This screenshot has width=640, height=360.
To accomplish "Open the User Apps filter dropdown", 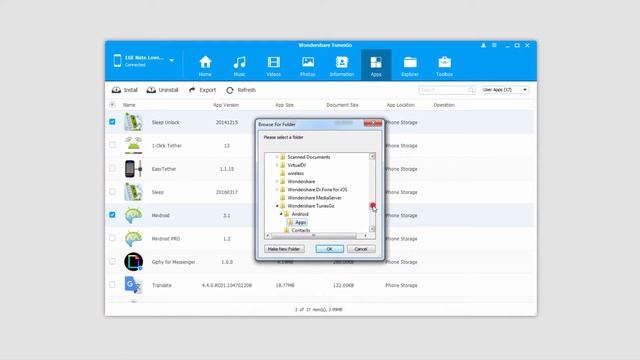I will pos(505,90).
